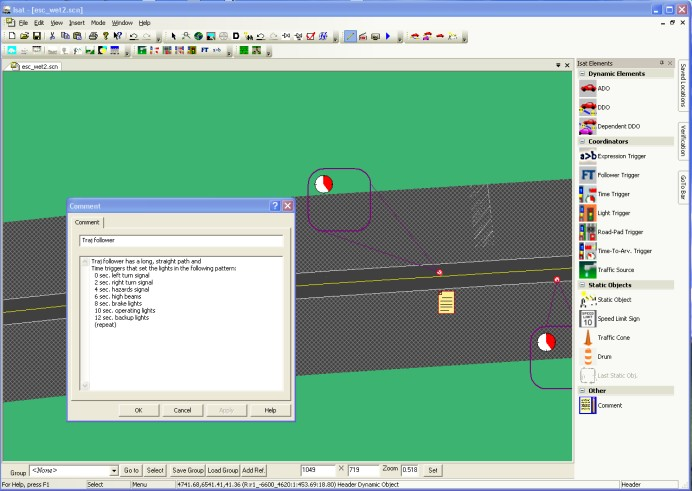Click the Save icon in the toolbar

35,35
